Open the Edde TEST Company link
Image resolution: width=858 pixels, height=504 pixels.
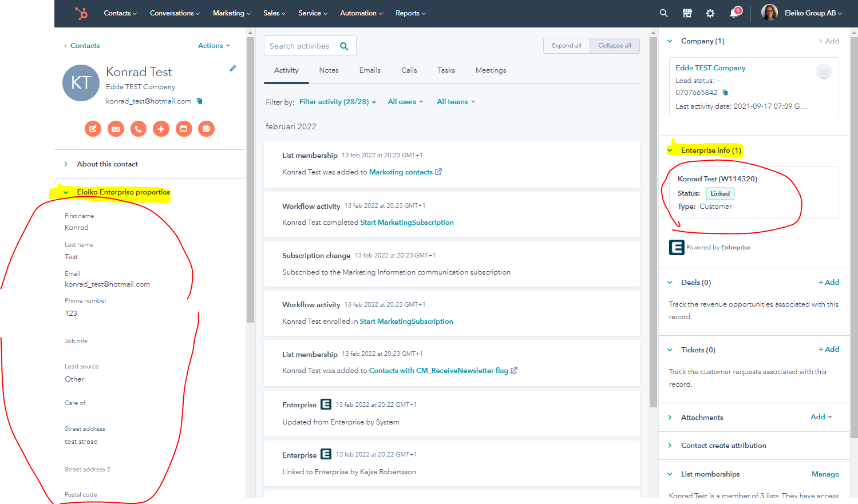[x=710, y=68]
